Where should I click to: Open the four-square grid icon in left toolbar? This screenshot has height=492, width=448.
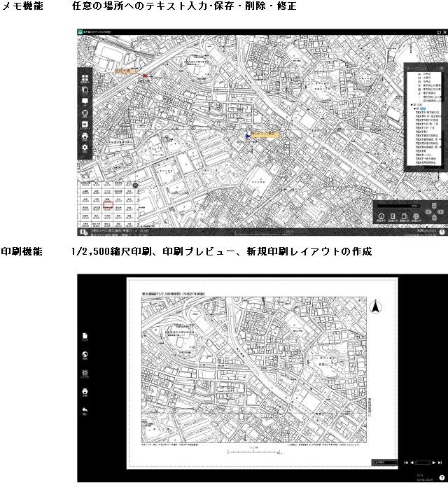[85, 78]
